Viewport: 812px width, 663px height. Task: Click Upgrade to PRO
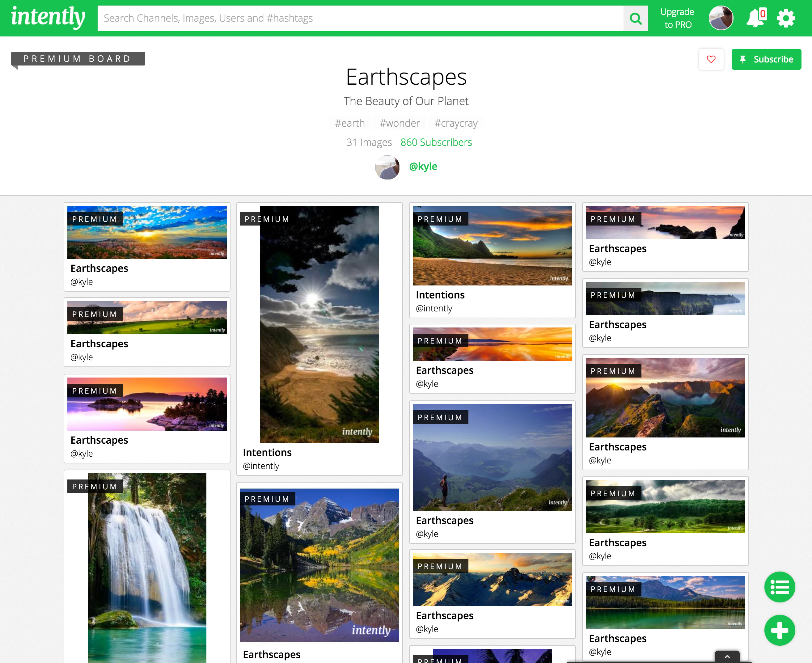[x=677, y=18]
